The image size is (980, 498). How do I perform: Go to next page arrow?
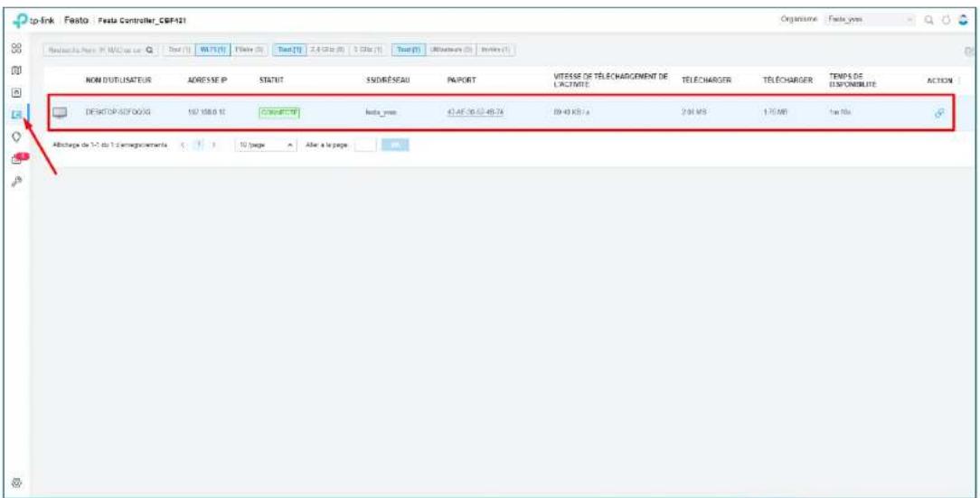213,145
